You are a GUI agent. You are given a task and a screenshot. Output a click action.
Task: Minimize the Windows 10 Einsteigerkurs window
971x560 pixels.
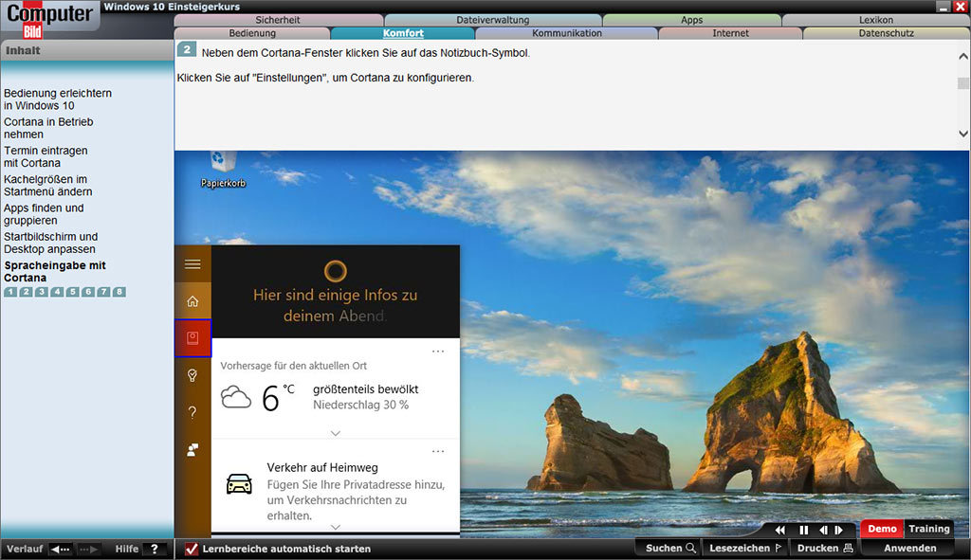pyautogui.click(x=944, y=7)
